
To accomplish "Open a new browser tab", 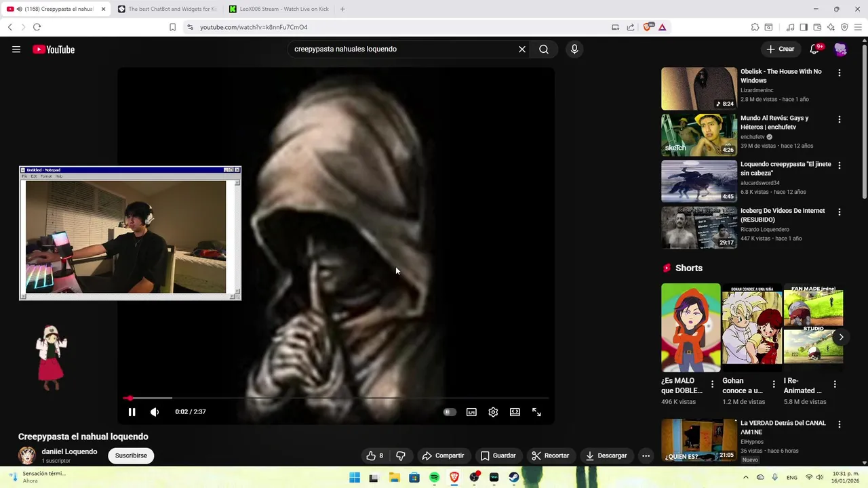I will tap(342, 9).
